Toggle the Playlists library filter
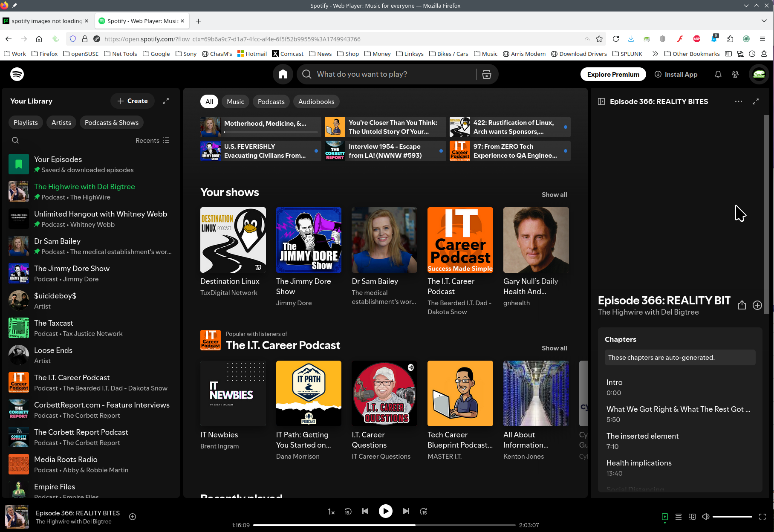The width and height of the screenshot is (774, 532). click(26, 122)
